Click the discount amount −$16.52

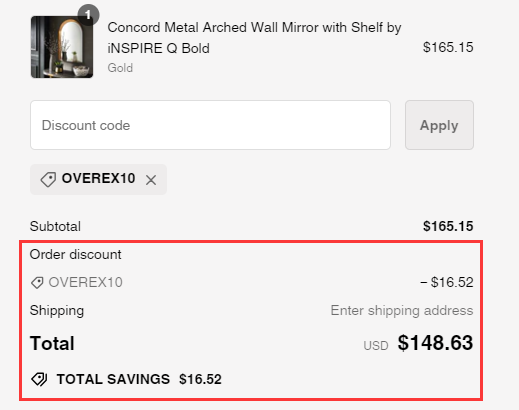(447, 282)
